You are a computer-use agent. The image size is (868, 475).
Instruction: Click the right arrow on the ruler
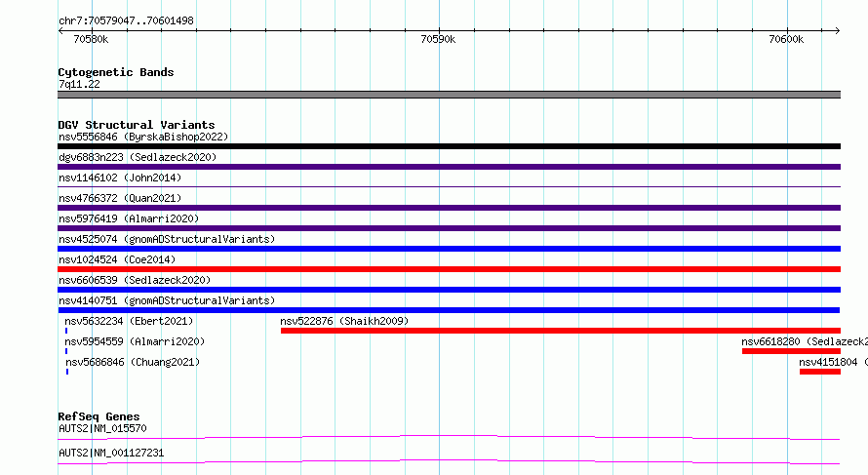[x=838, y=30]
